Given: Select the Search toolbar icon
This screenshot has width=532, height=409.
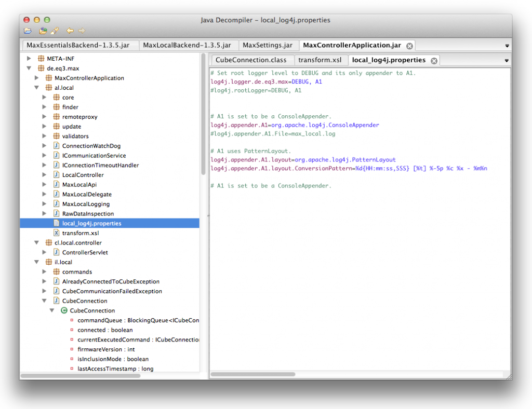Looking at the screenshot, I should pos(55,30).
